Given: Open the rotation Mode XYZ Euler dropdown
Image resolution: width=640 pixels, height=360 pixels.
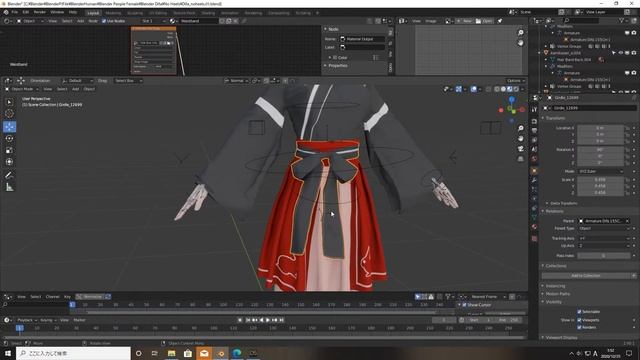Looking at the screenshot, I should (x=600, y=171).
